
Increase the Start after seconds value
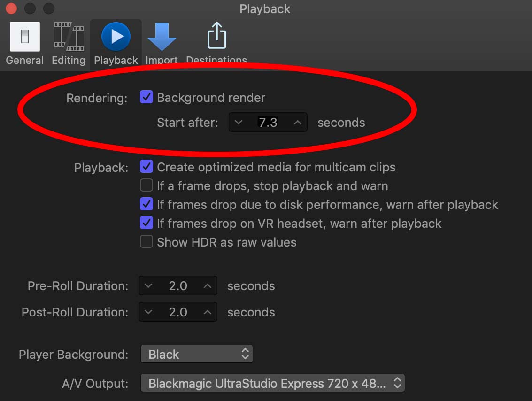pyautogui.click(x=298, y=123)
